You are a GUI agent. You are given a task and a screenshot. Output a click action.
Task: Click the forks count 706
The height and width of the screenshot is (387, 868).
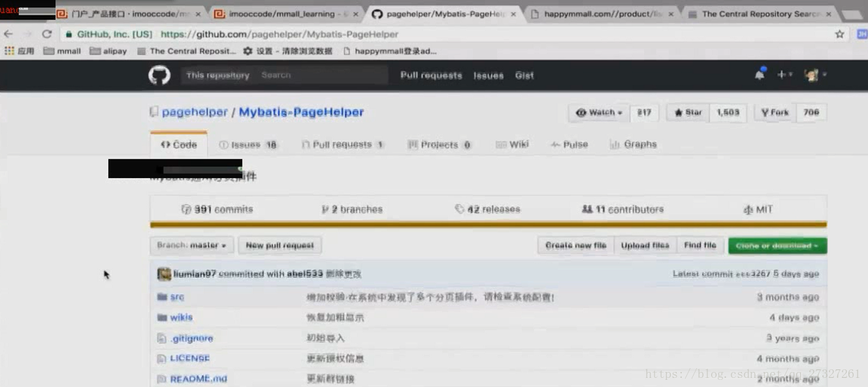coord(811,112)
